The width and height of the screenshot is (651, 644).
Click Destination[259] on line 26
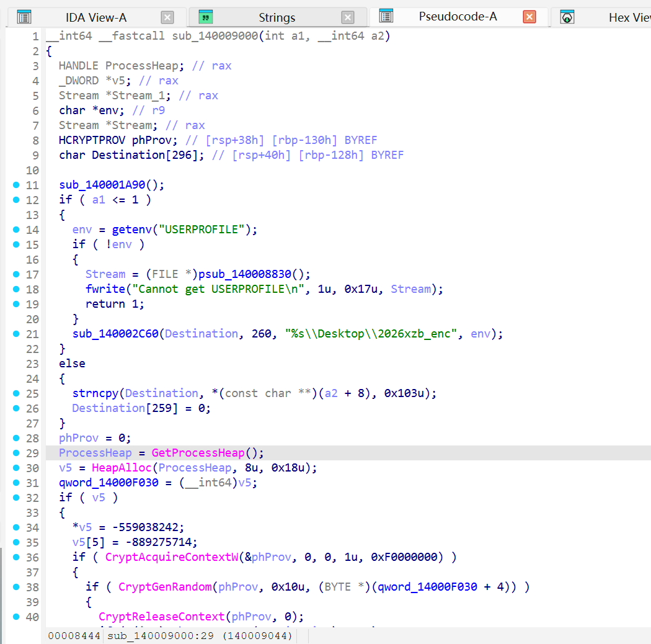(x=125, y=408)
